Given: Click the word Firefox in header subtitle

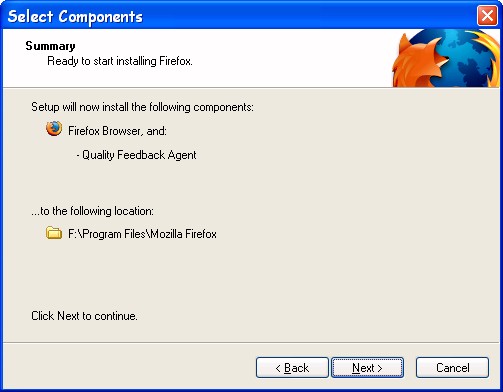Looking at the screenshot, I should pyautogui.click(x=176, y=61).
